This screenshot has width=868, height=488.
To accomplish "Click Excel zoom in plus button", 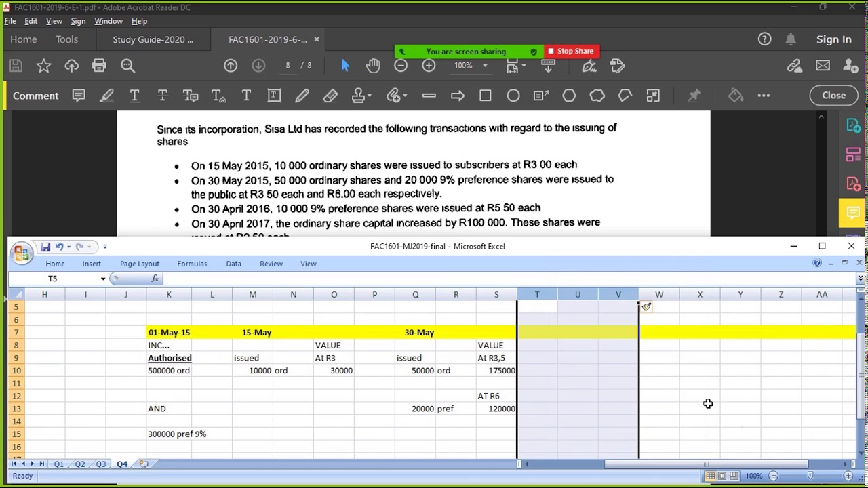I will pyautogui.click(x=848, y=476).
